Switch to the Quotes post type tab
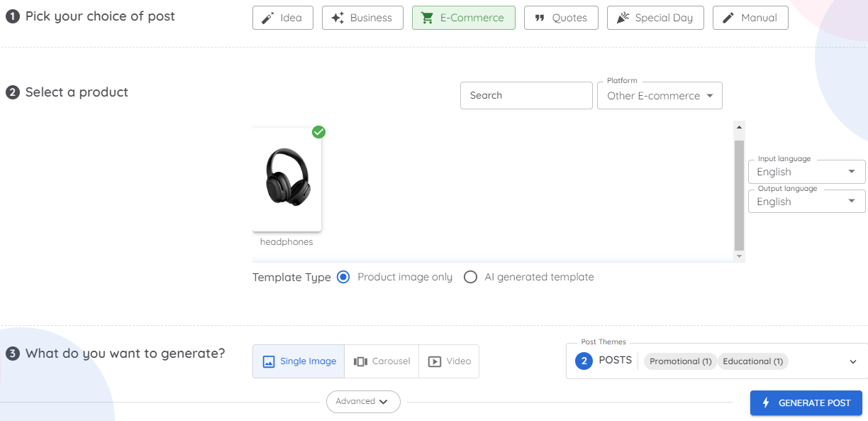 click(561, 18)
